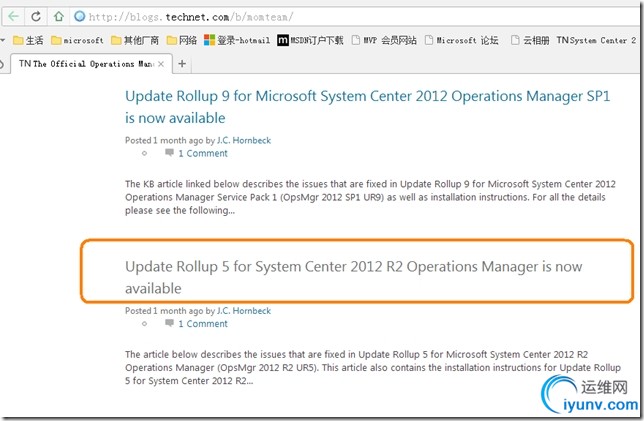Open the Microsoft 论坛 bookmark
Image resolution: width=644 pixels, height=421 pixels.
[462, 40]
